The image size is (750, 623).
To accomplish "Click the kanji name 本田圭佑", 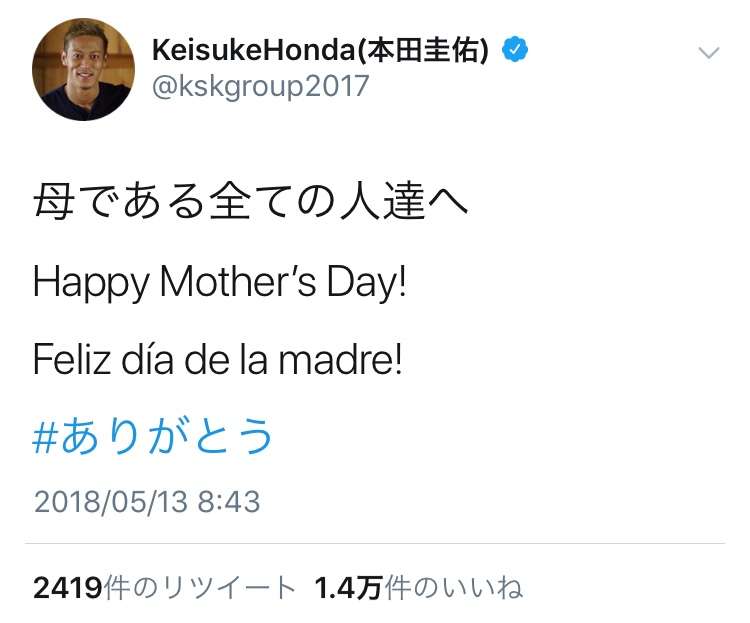I will point(423,50).
